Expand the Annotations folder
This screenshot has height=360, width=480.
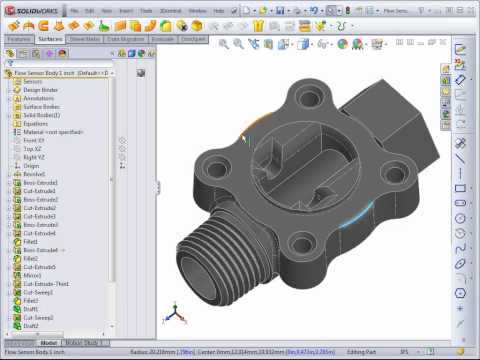tap(9, 98)
